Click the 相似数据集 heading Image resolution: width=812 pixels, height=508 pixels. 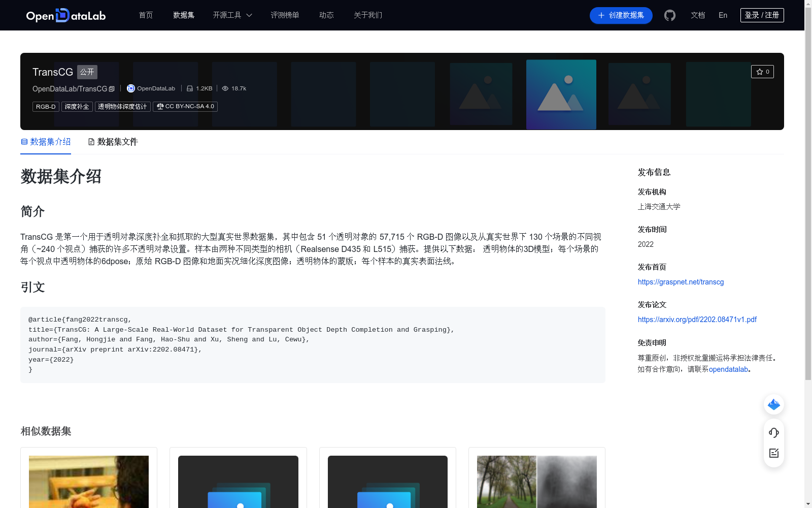pos(46,431)
